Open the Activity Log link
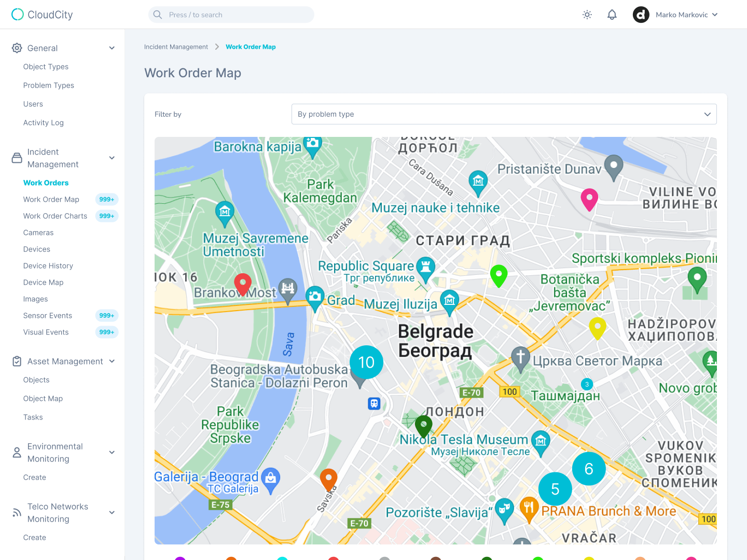The image size is (747, 560). point(44,123)
